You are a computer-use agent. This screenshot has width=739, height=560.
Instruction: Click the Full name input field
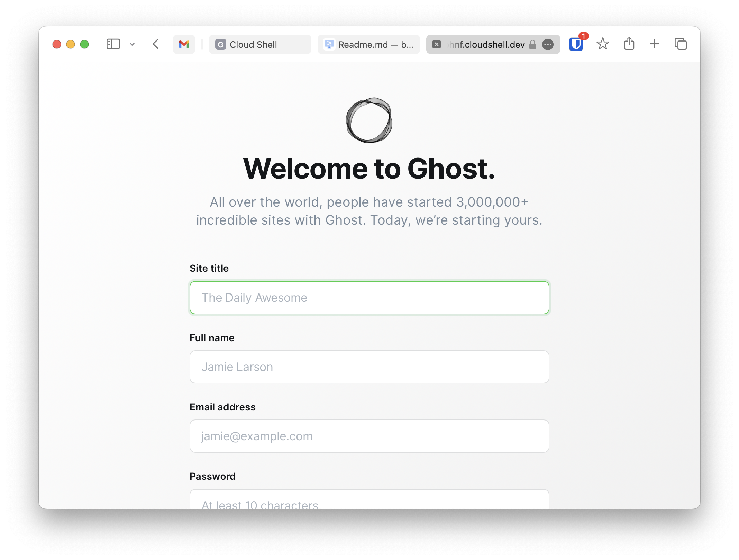coord(369,367)
